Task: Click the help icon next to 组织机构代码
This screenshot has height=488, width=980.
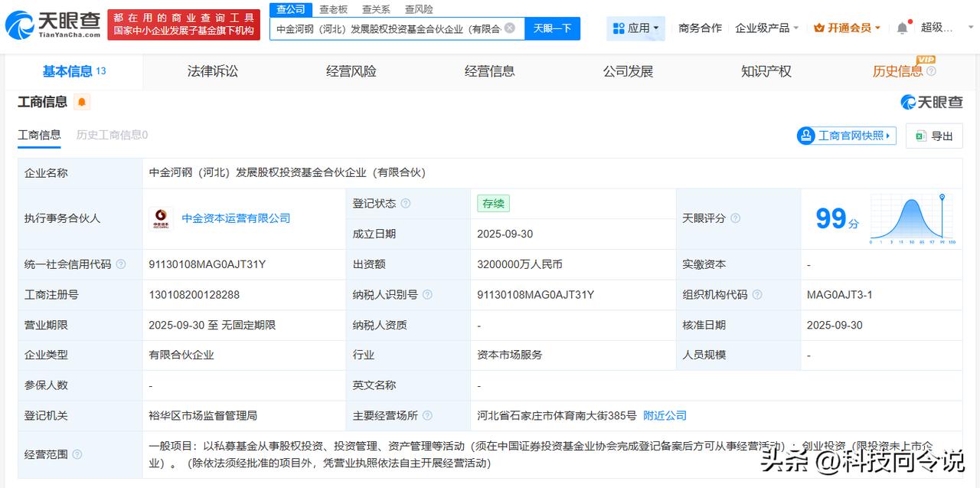Action: tap(757, 295)
